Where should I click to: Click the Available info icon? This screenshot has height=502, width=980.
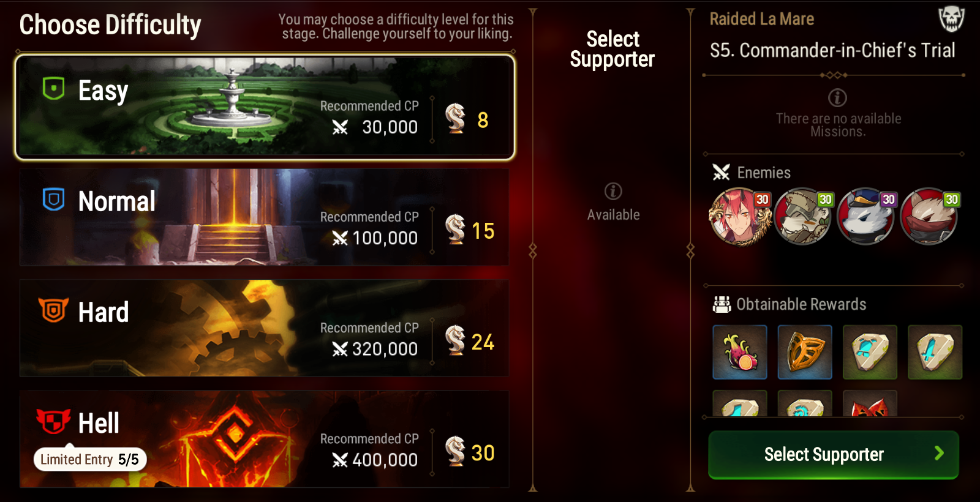[x=613, y=192]
